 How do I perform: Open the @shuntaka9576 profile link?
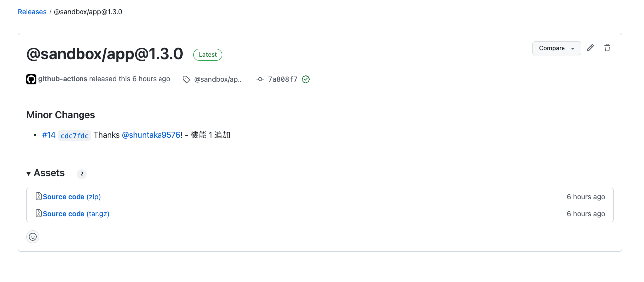(151, 135)
